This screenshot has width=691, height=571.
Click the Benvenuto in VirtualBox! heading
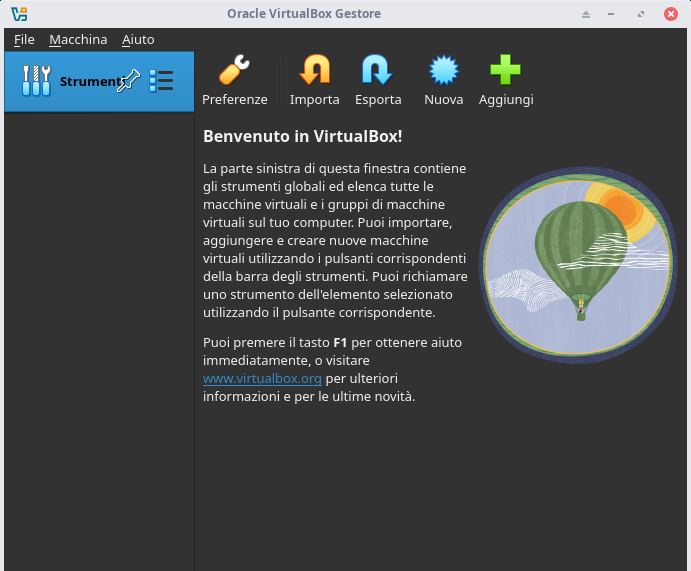[302, 136]
